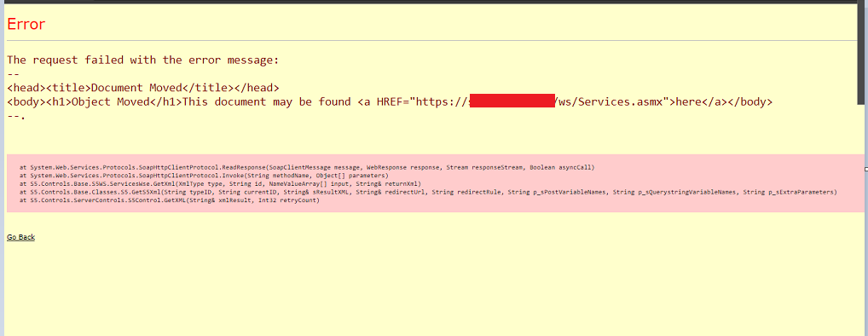The width and height of the screenshot is (868, 336).
Task: Click the 'Object Moved' body line
Action: [390, 101]
